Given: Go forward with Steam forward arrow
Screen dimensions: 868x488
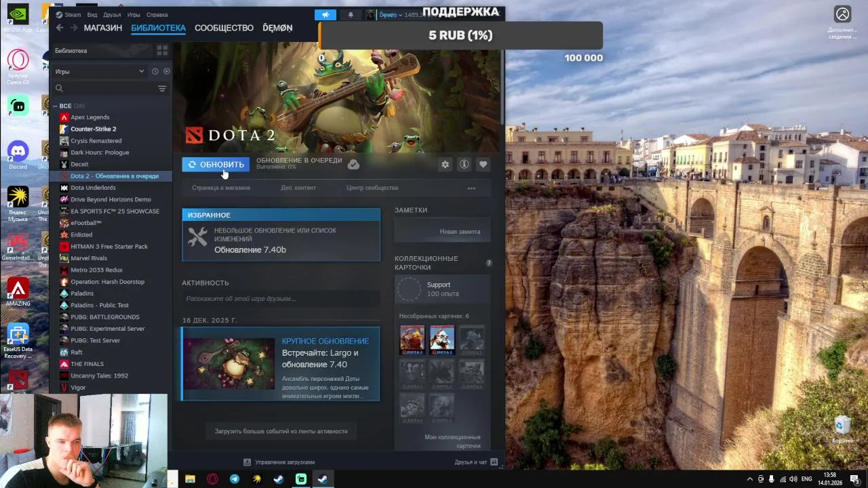Looking at the screenshot, I should point(73,28).
